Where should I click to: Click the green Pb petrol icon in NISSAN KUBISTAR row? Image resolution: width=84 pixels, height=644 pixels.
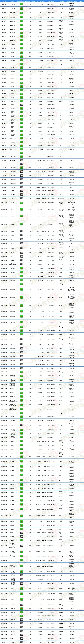coord(21,168)
